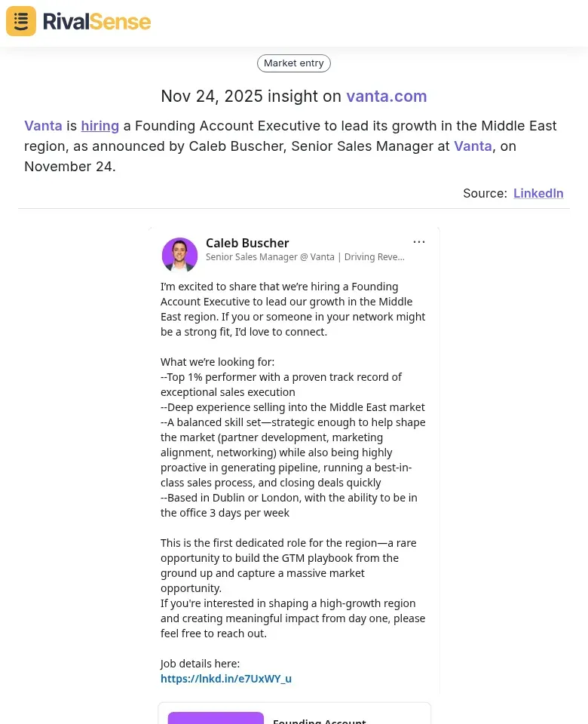Click the Vanta link after Senior Sales Manager
This screenshot has width=588, height=724.
pos(473,146)
